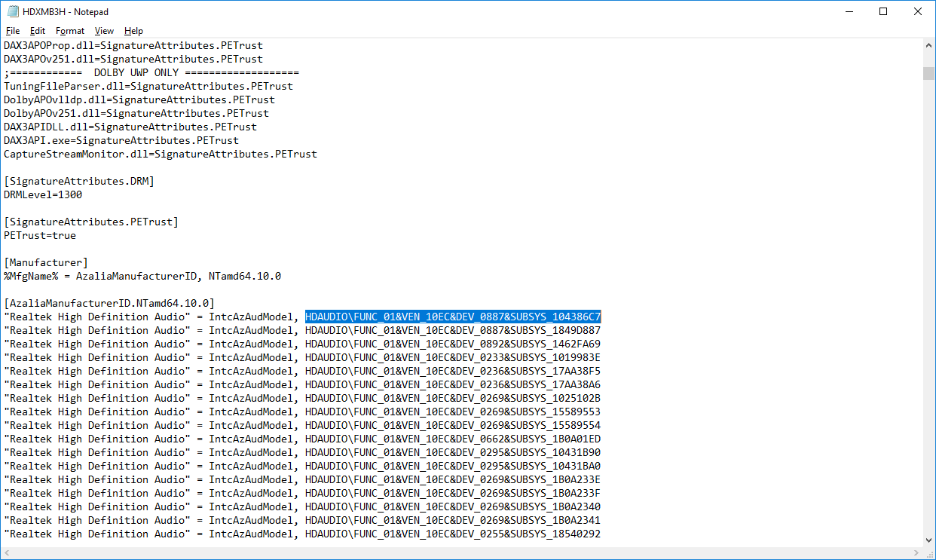This screenshot has height=560, width=936.
Task: Click the line ending SUBSYS_1849D887
Action: 302,330
